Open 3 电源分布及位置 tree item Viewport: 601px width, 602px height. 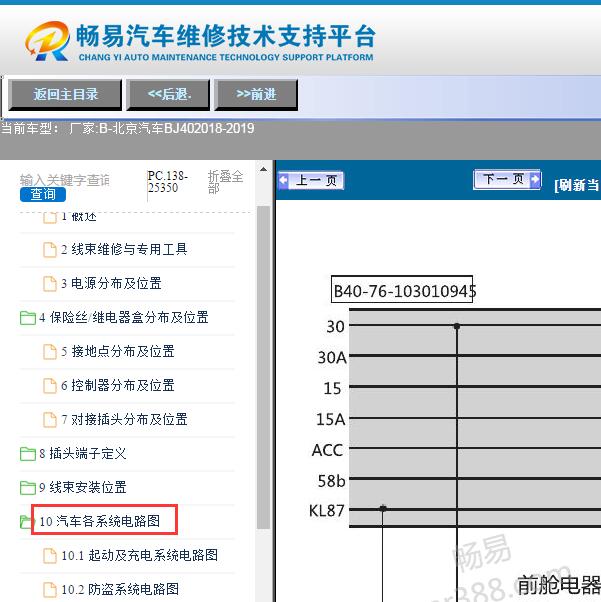(x=111, y=284)
